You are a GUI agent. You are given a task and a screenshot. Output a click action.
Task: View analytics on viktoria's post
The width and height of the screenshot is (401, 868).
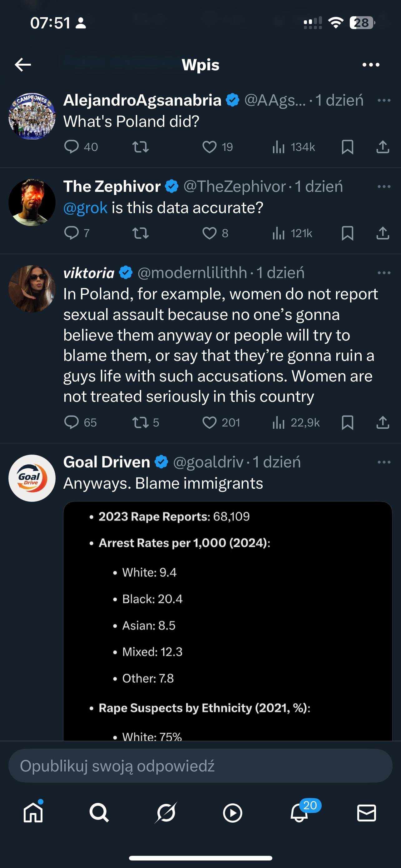click(279, 422)
